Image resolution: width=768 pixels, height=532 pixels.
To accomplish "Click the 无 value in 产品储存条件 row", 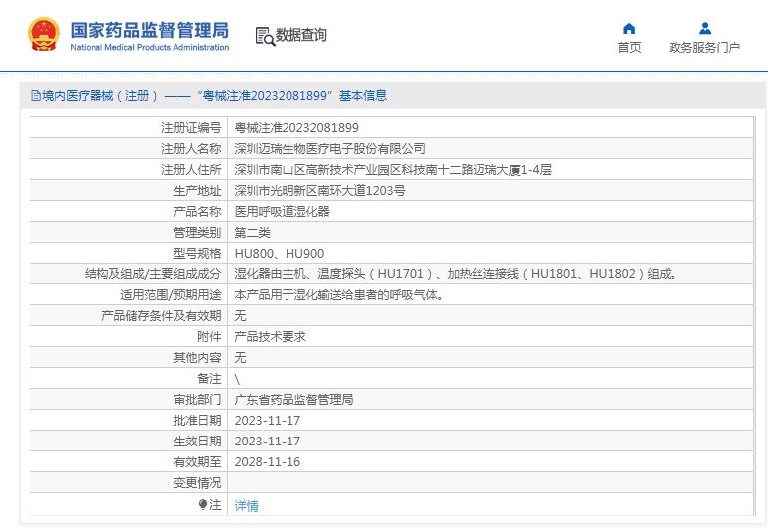I will 240,315.
